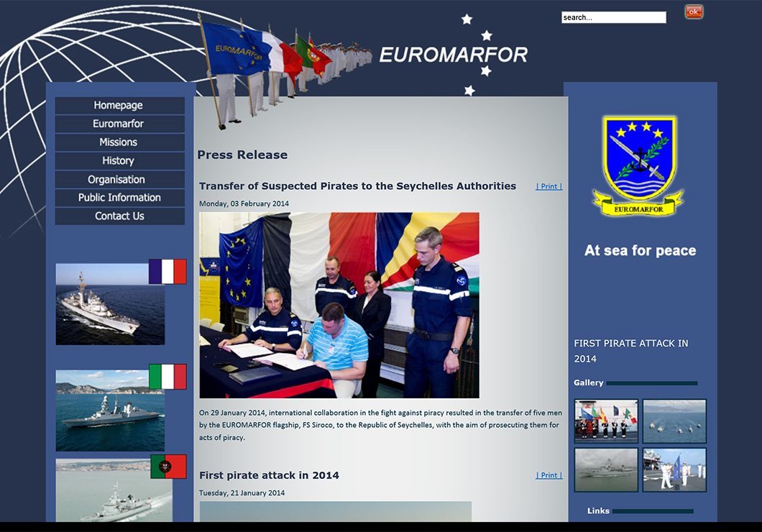Viewport: 762px width, 532px height.
Task: Click the Press Release heading
Action: 242,155
